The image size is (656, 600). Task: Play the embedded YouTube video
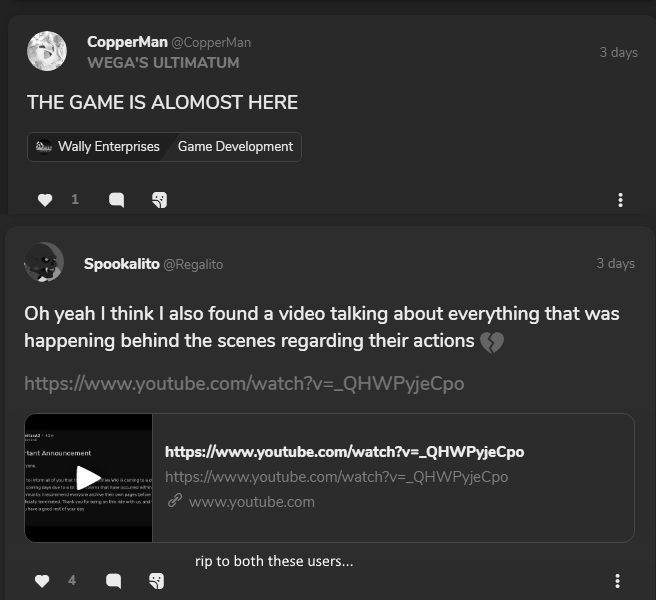pyautogui.click(x=88, y=478)
